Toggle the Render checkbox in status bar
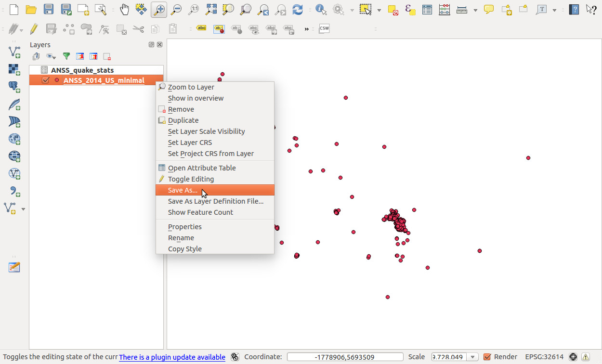This screenshot has height=364, width=602. [x=487, y=357]
